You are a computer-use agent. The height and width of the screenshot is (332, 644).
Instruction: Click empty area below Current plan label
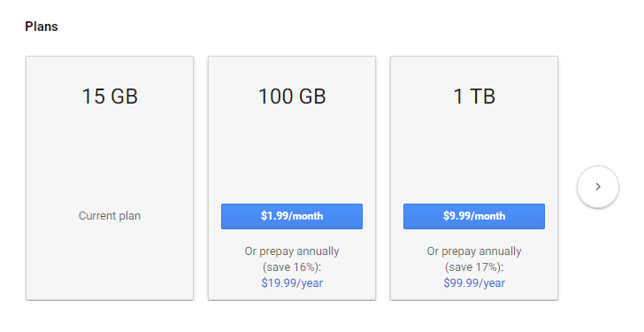pos(110,263)
